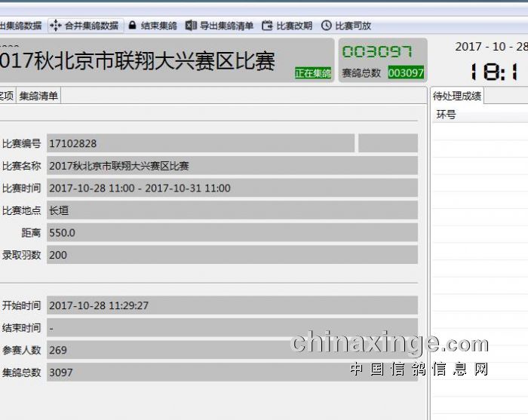The height and width of the screenshot is (420, 528).
Task: Click the 比赛编号 field showing 17102828
Action: (200, 143)
